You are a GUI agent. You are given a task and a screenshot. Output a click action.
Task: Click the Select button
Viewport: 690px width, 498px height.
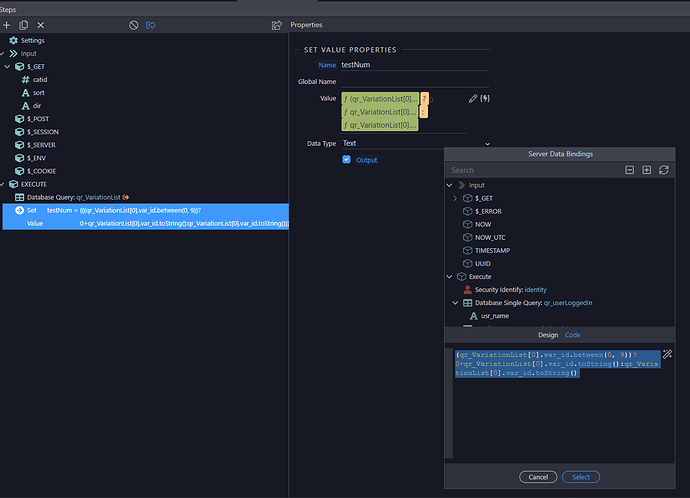pos(581,477)
